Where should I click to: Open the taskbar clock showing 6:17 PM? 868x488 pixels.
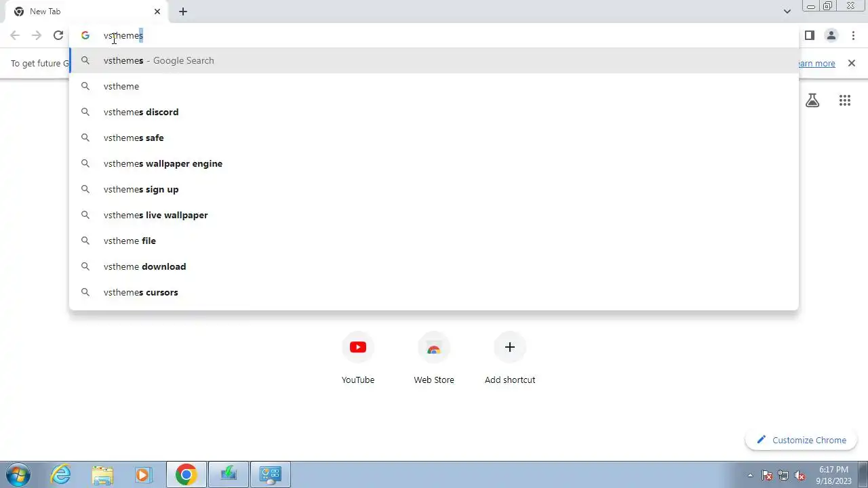coord(833,475)
